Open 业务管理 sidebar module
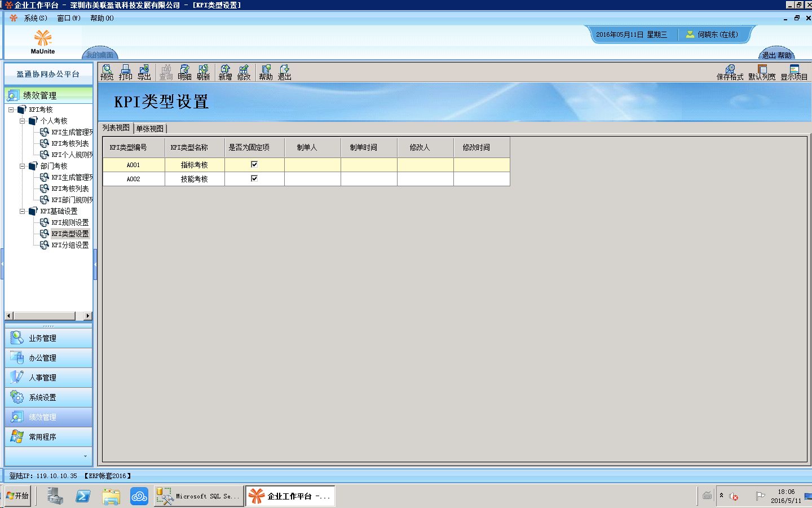 (48, 338)
